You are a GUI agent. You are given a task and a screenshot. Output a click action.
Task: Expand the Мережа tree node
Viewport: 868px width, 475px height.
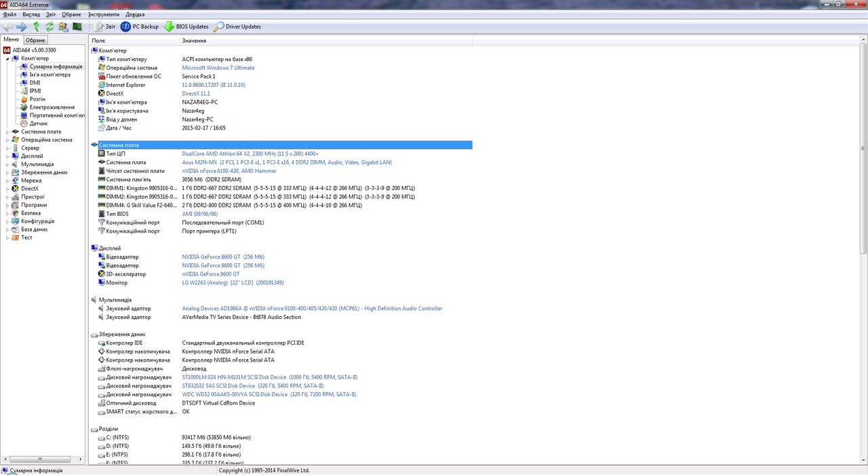pos(7,180)
